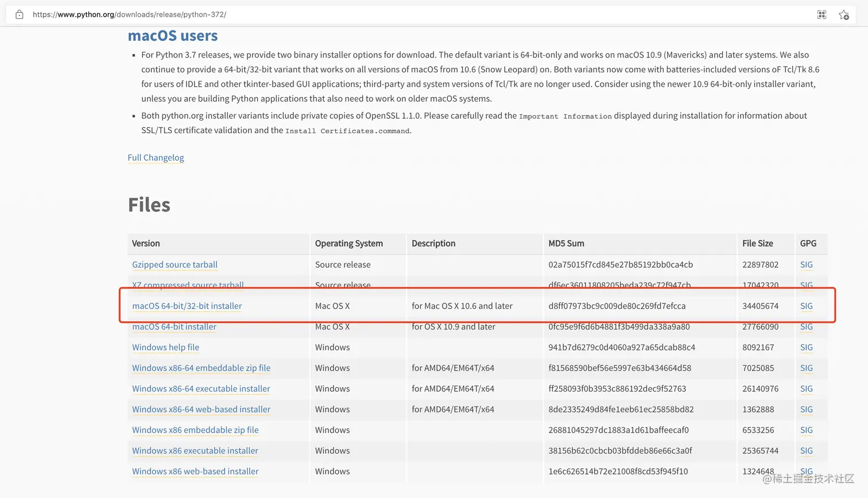Image resolution: width=868 pixels, height=498 pixels.
Task: Click MD5 value 8de2335249d84fe1eeb61ec25858bd82
Action: (621, 410)
